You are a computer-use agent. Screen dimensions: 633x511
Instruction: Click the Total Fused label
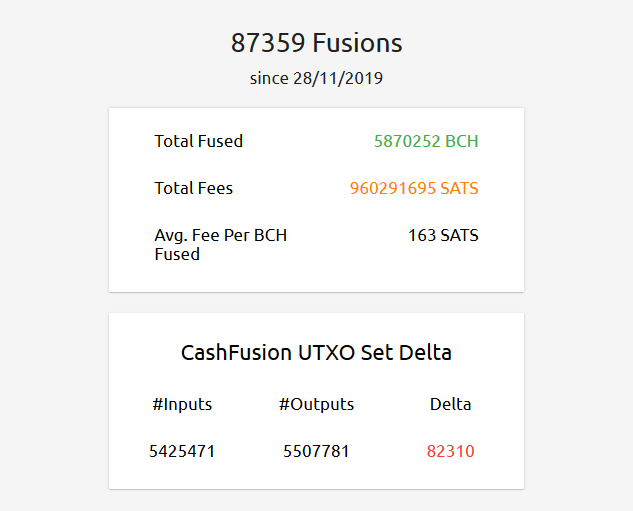click(x=199, y=141)
